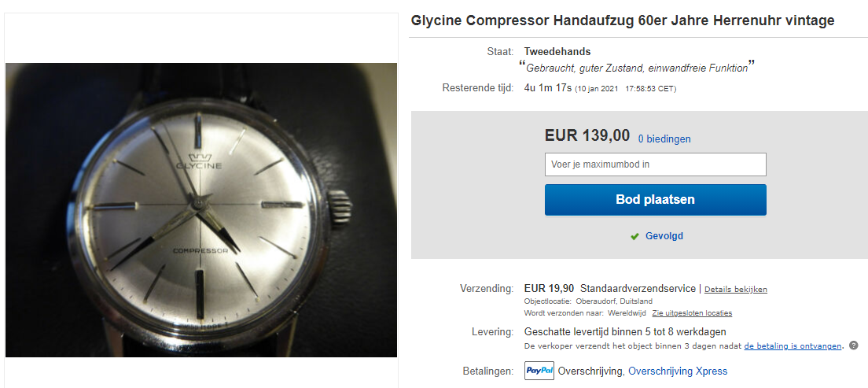The height and width of the screenshot is (388, 868).
Task: Click the Gevolgd watch-list link
Action: point(664,236)
